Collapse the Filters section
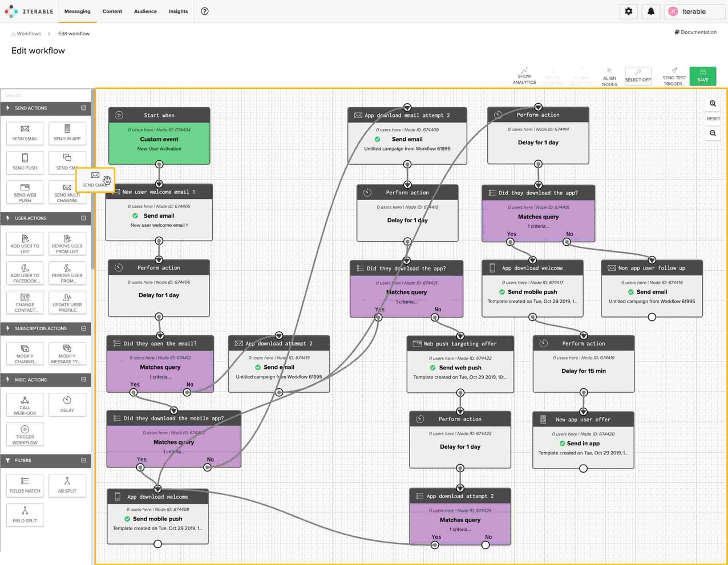This screenshot has width=728, height=565. (x=83, y=460)
